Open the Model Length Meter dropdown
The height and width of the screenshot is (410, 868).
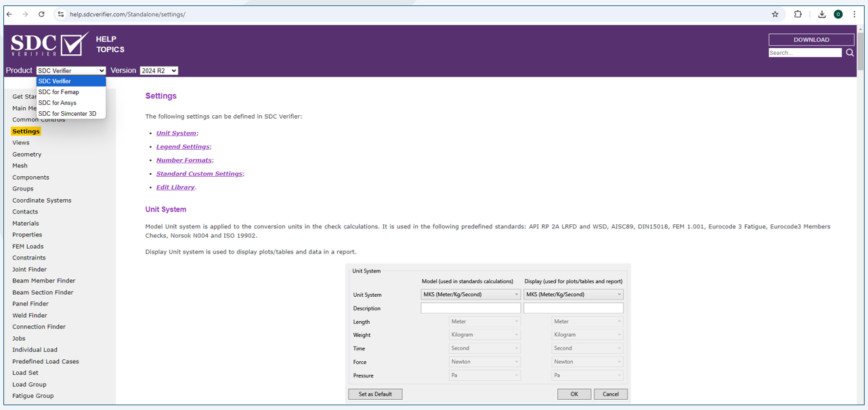click(485, 322)
